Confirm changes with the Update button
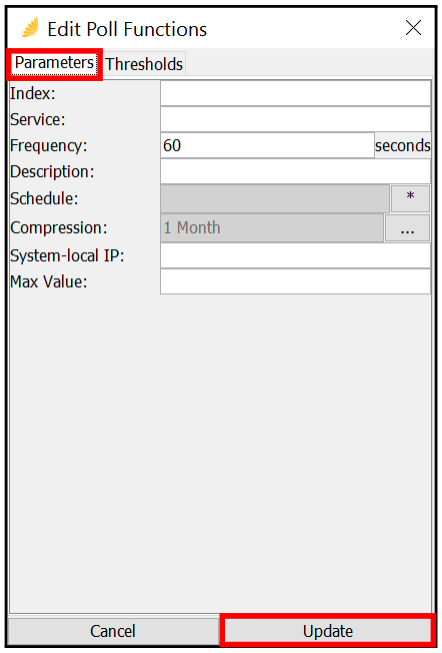 [328, 631]
